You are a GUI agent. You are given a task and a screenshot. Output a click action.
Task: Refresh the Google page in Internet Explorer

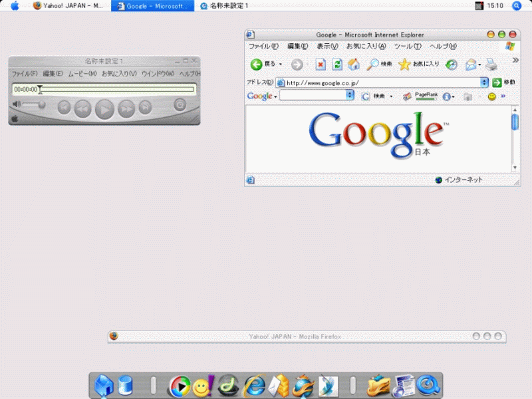337,64
